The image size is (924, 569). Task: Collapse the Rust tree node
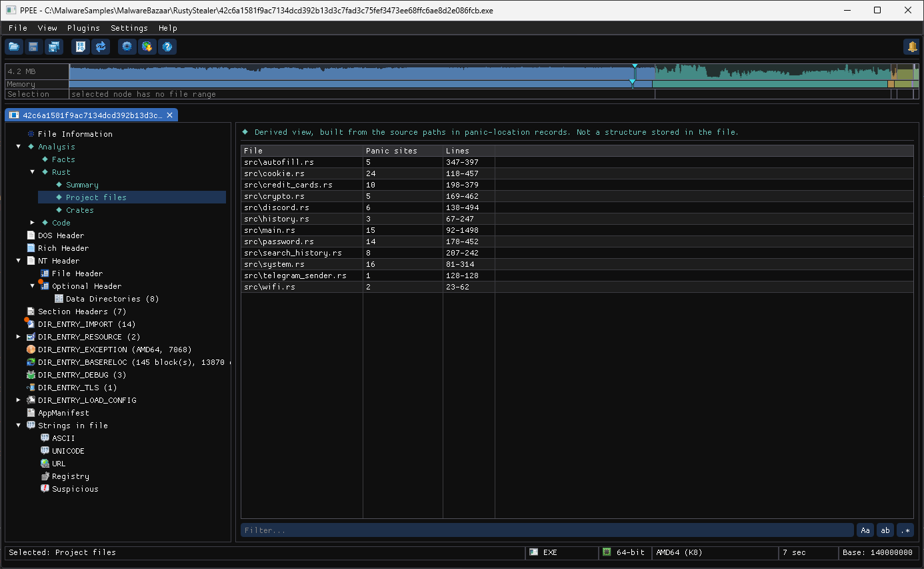(x=33, y=172)
